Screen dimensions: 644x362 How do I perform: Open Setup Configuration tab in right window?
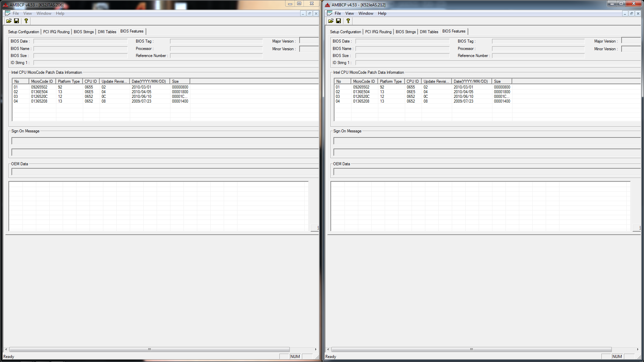345,32
